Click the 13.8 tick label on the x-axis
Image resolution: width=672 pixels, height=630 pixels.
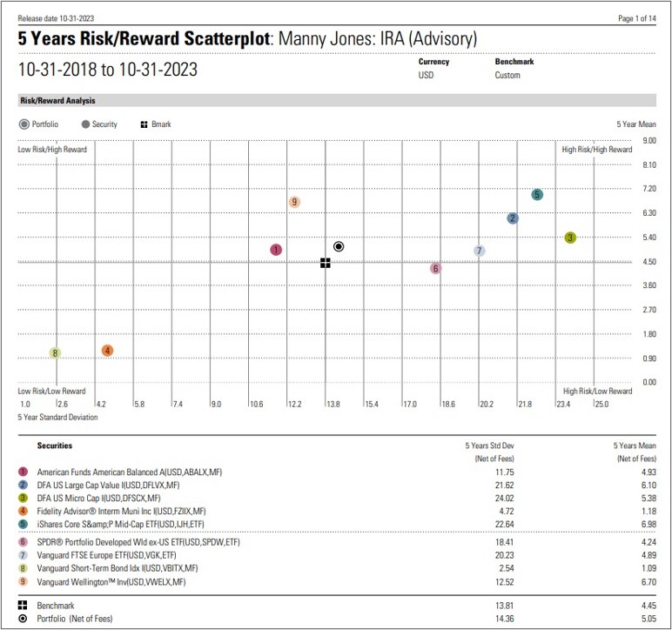(333, 404)
